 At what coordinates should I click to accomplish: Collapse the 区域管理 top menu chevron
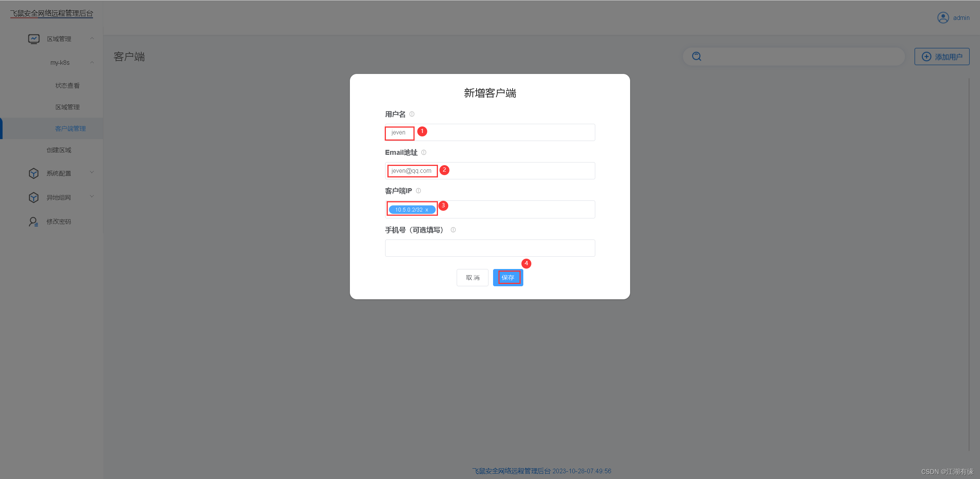click(x=92, y=38)
